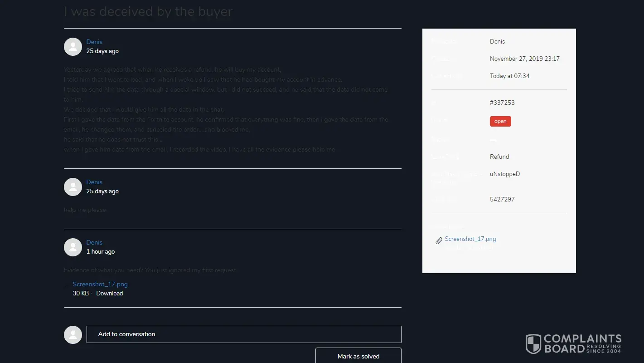Download the 30 KB screenshot attachment
Image resolution: width=644 pixels, height=363 pixels.
click(109, 293)
